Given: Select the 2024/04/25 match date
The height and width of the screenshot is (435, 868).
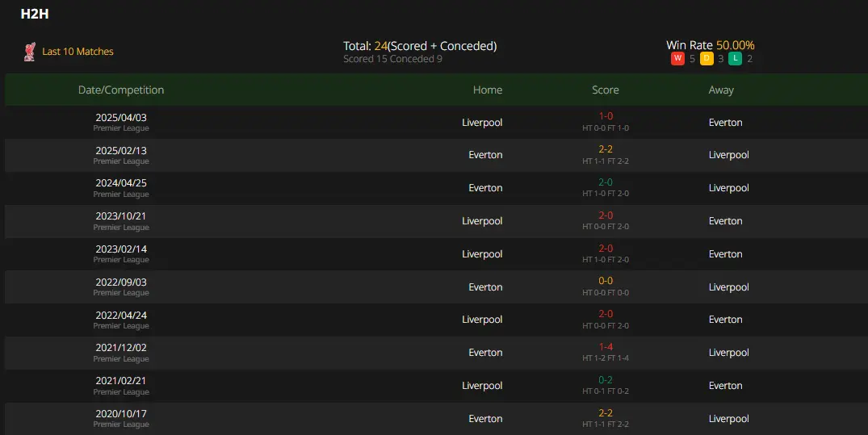Looking at the screenshot, I should click(x=120, y=182).
